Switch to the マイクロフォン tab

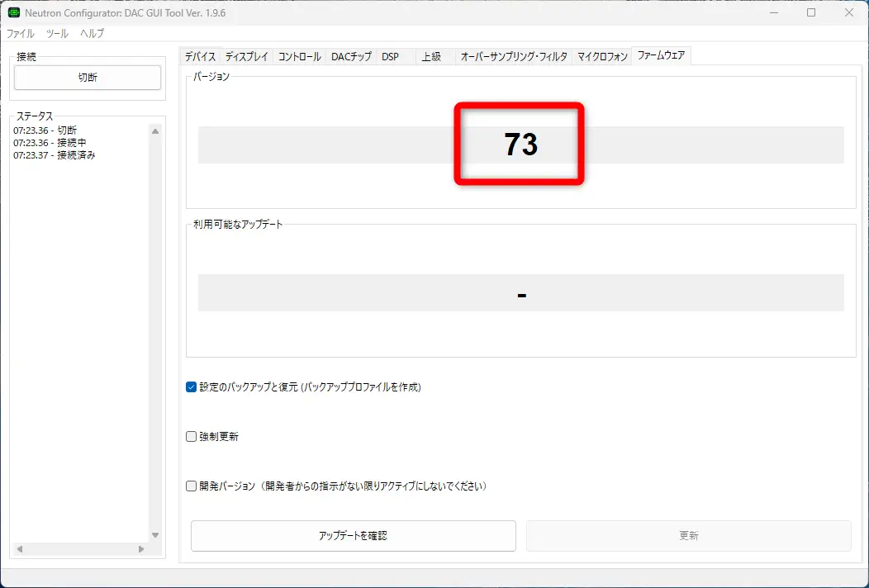602,56
